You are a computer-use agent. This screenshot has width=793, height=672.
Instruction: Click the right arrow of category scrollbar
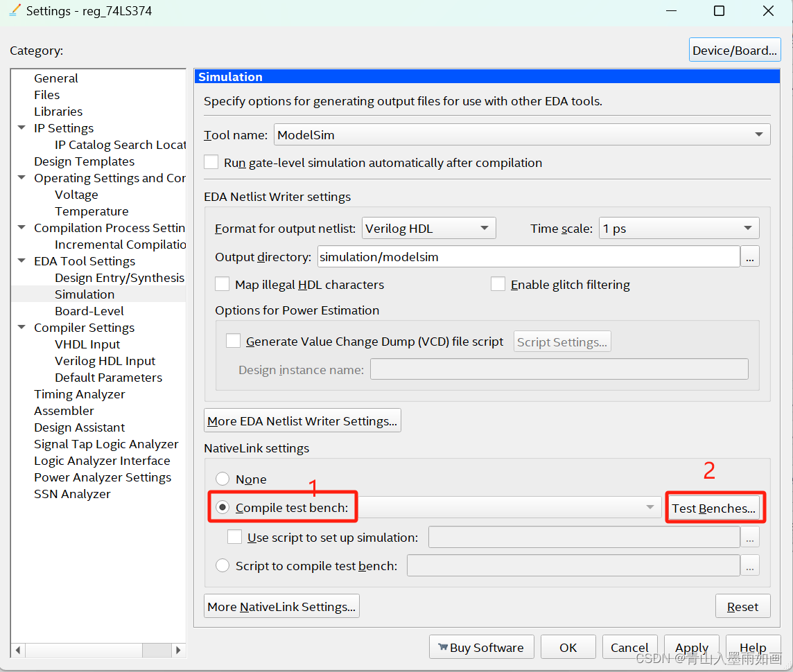pyautogui.click(x=178, y=651)
